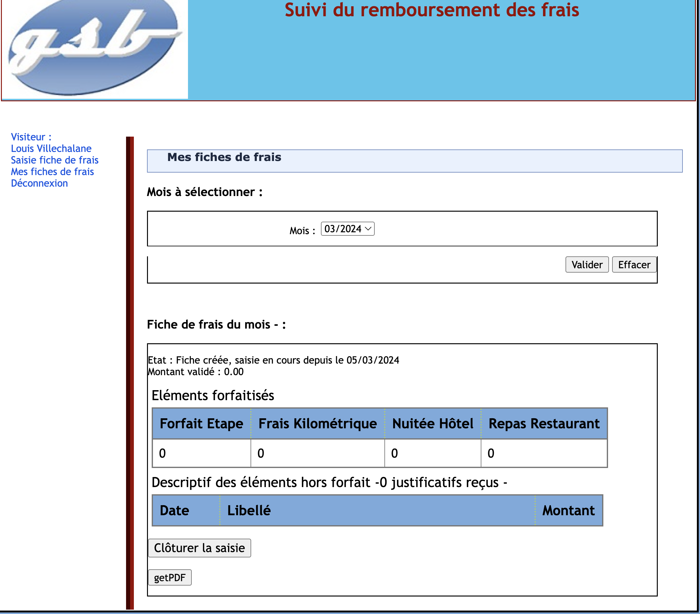Click the Louis Villechalane visitor link

point(51,148)
